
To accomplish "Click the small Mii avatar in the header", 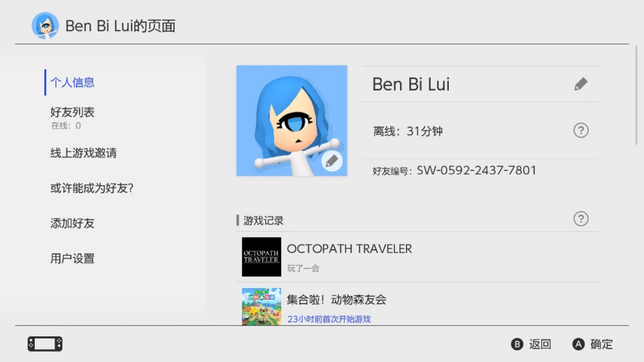I will click(45, 25).
